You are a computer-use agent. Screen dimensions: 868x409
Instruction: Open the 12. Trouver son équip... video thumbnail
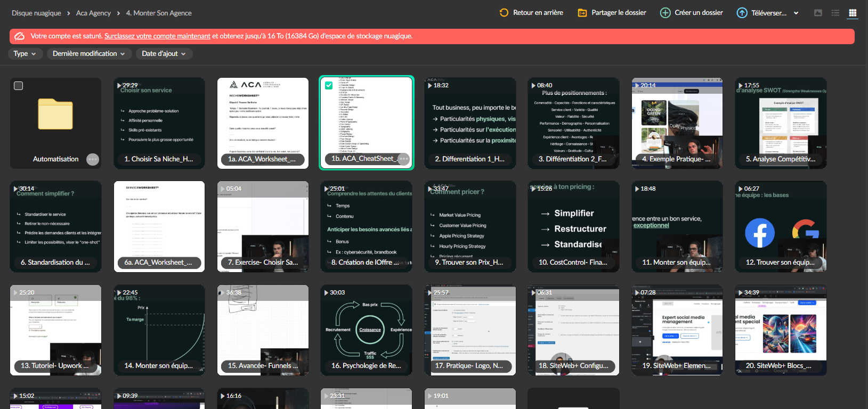click(781, 227)
